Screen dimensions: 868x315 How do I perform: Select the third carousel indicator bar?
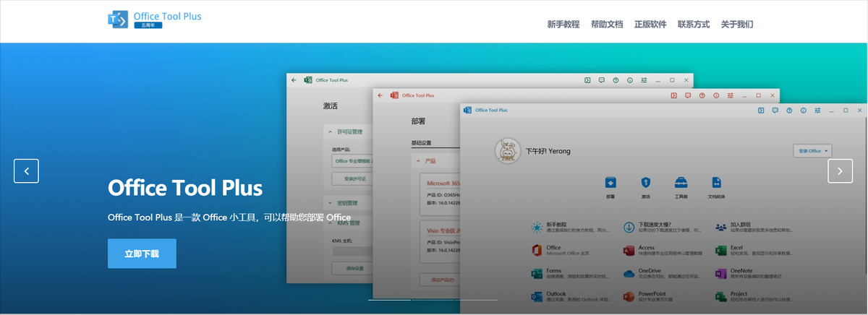click(x=476, y=299)
